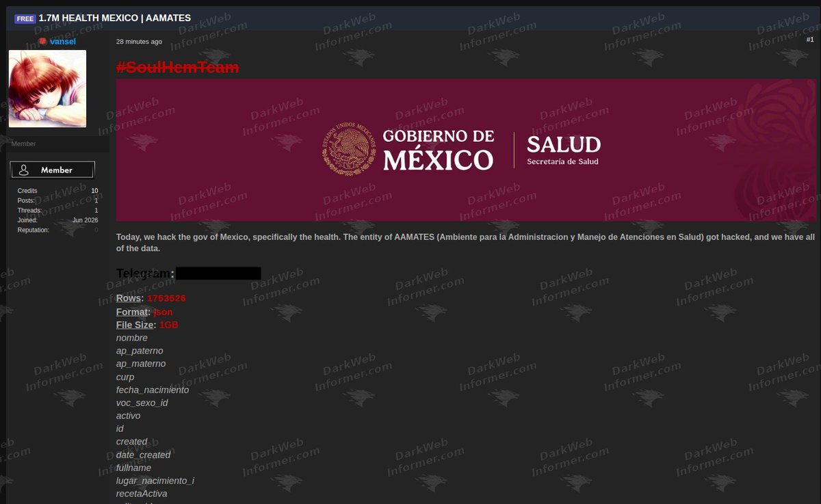Click the person icon in Member badge
The width and height of the screenshot is (821, 504).
pos(24,170)
